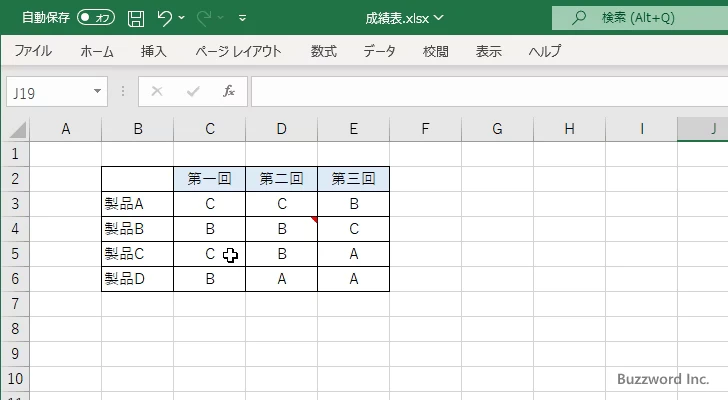
Task: Click the Enter checkmark icon in formula bar
Action: (x=193, y=91)
